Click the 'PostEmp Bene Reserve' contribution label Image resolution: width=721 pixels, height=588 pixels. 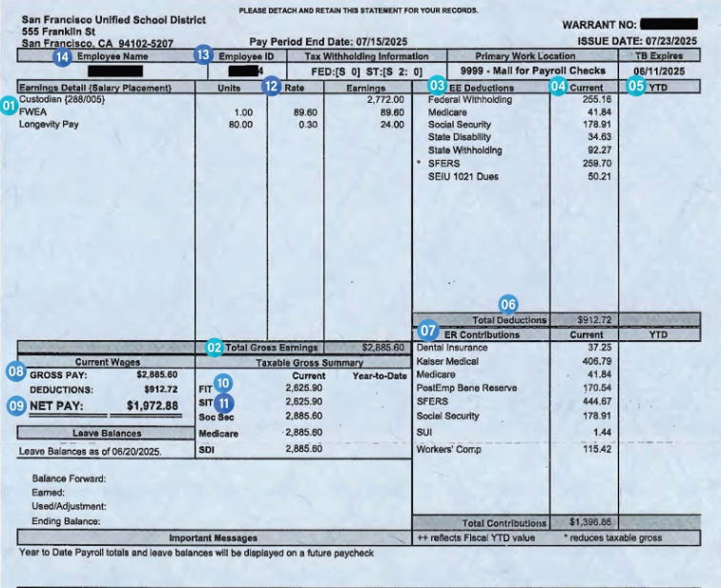pos(466,388)
